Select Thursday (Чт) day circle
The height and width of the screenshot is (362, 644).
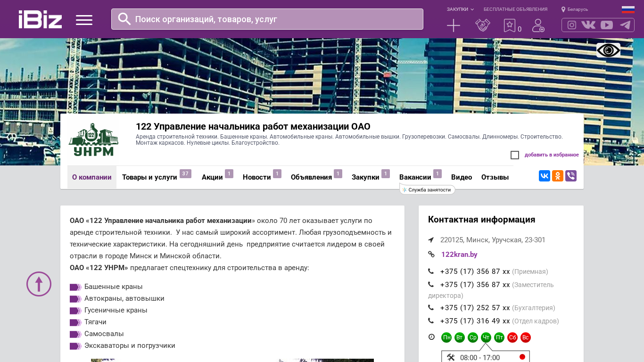[486, 337]
